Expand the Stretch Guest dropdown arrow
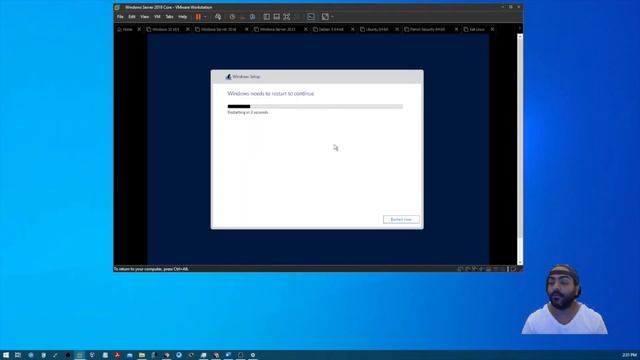640x360 pixels. 332,17
